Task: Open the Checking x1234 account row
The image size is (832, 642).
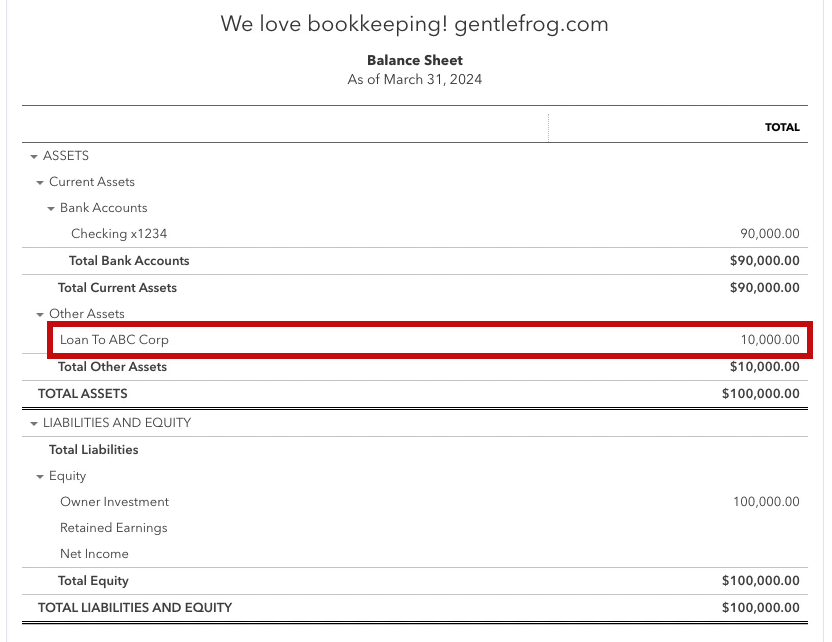Action: pyautogui.click(x=119, y=234)
